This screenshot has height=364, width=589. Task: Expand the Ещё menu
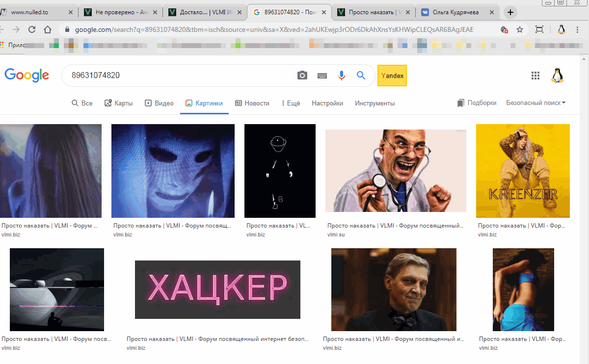click(291, 104)
